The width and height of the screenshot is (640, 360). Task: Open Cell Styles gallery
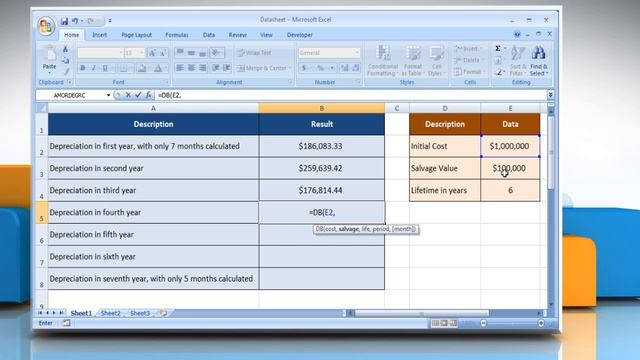436,61
